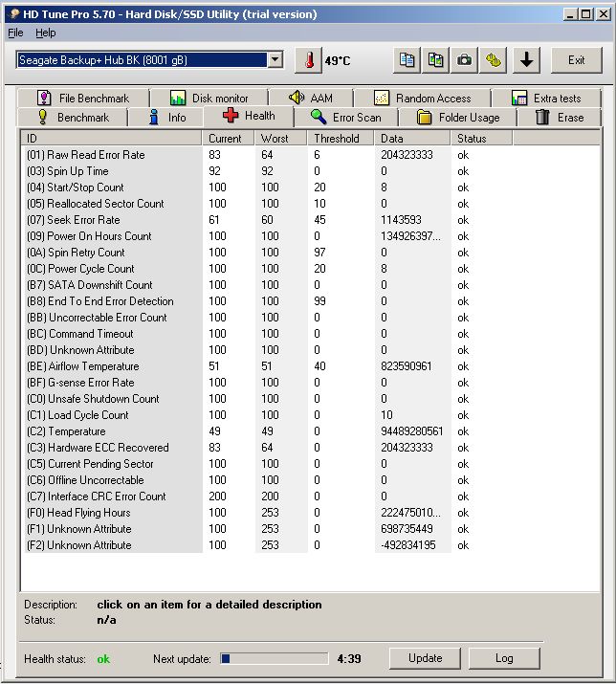Viewport: 616px width, 684px height.
Task: Switch to the Error Scan tab
Action: pyautogui.click(x=346, y=118)
